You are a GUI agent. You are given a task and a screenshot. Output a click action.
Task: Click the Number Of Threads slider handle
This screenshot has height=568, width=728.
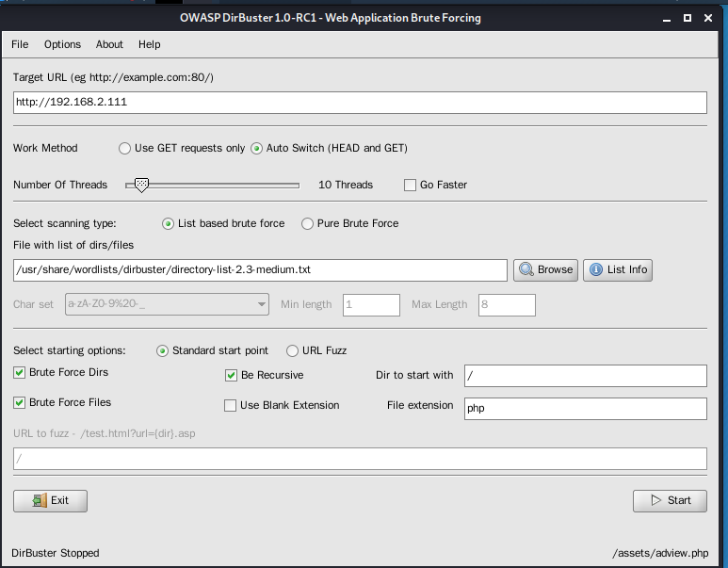[141, 185]
